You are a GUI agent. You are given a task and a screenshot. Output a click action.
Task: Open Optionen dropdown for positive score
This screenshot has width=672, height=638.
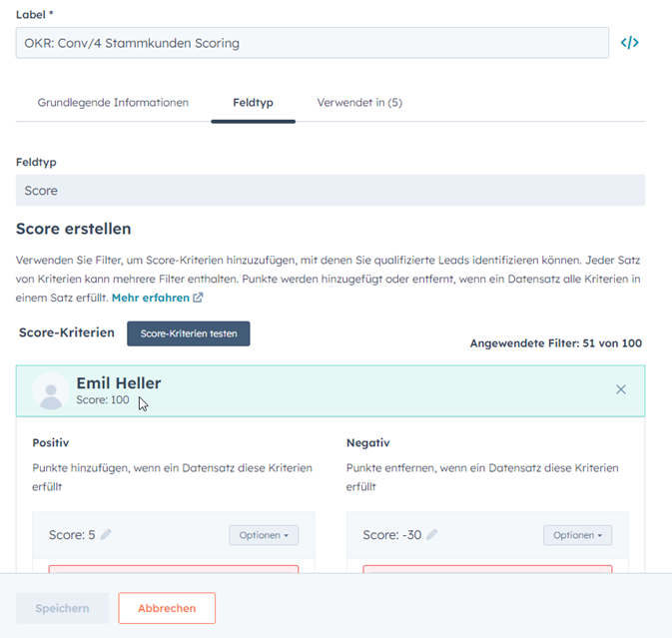tap(264, 535)
